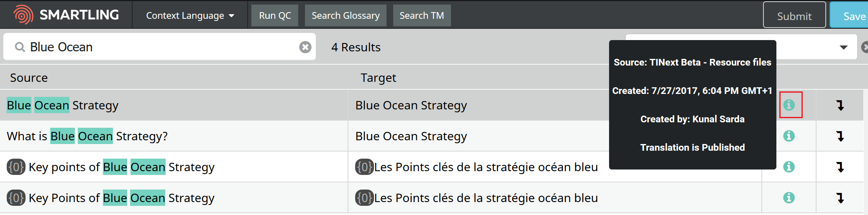Click info icon for Key points row
This screenshot has width=868, height=215.
pos(789,167)
